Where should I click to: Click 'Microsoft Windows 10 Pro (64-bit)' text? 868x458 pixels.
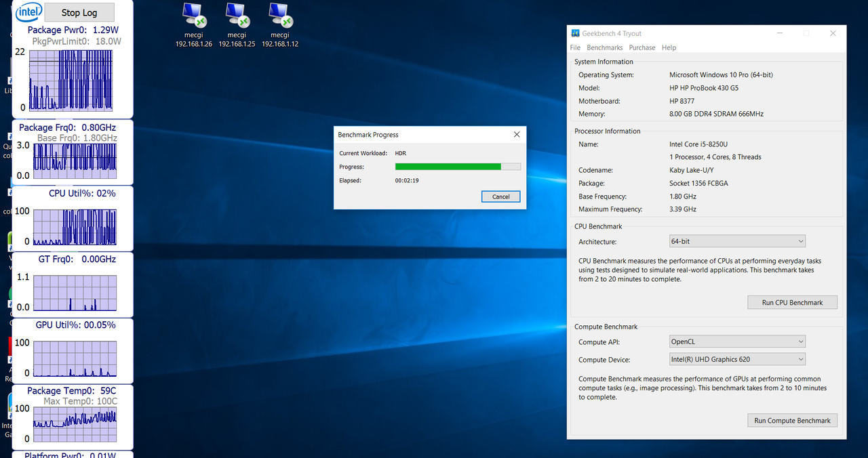coord(721,75)
